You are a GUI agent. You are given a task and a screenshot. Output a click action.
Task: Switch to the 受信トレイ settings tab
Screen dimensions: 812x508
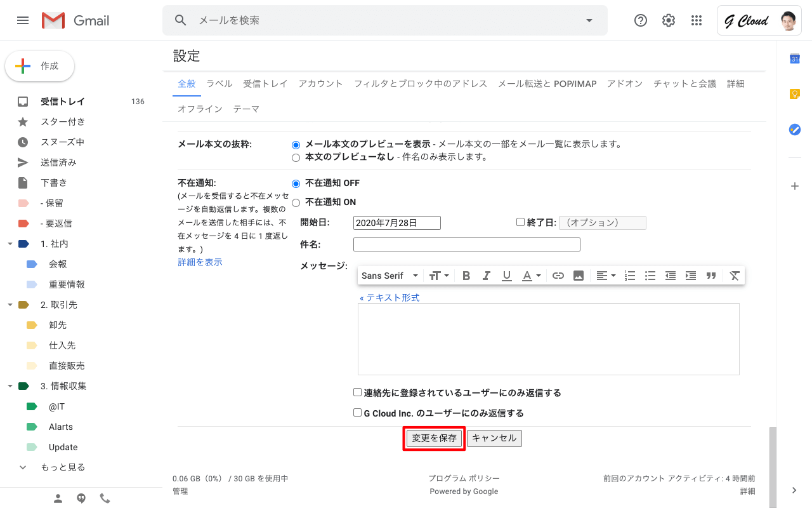click(265, 84)
